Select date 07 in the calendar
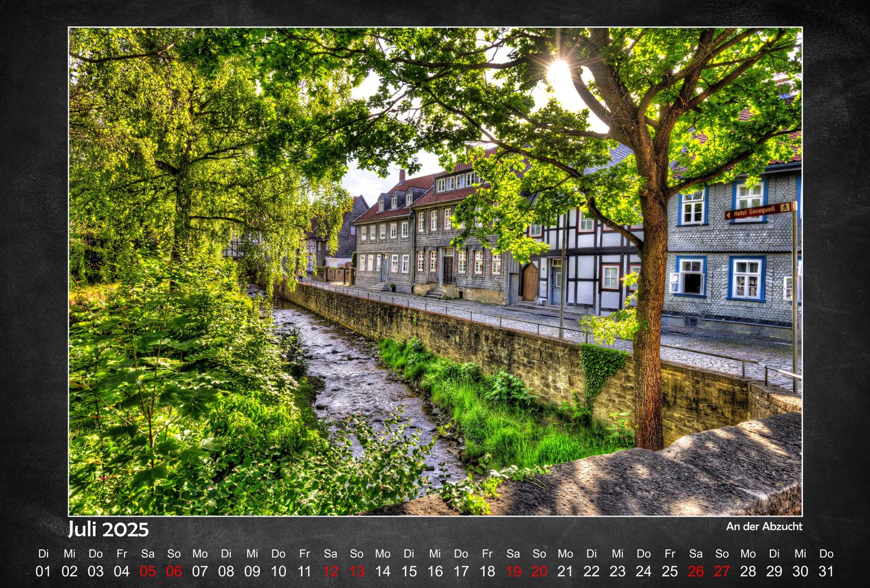Screen dimensions: 870x588 pyautogui.click(x=200, y=571)
